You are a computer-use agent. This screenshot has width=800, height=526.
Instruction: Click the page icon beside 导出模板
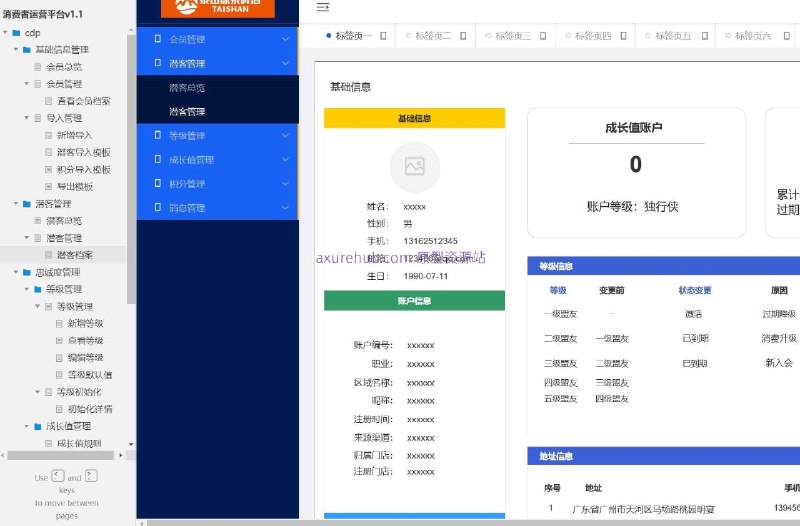[48, 186]
